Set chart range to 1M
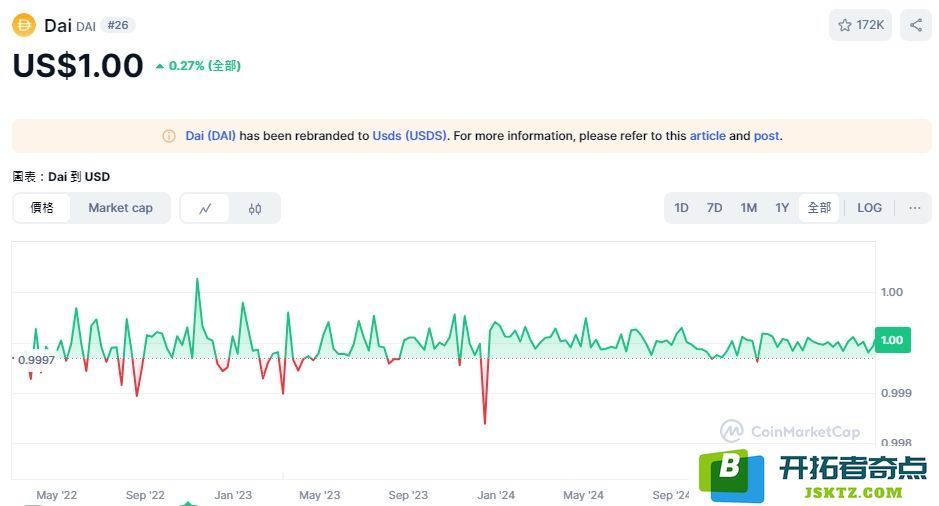Viewport: 939px width, 506px height. tap(749, 208)
